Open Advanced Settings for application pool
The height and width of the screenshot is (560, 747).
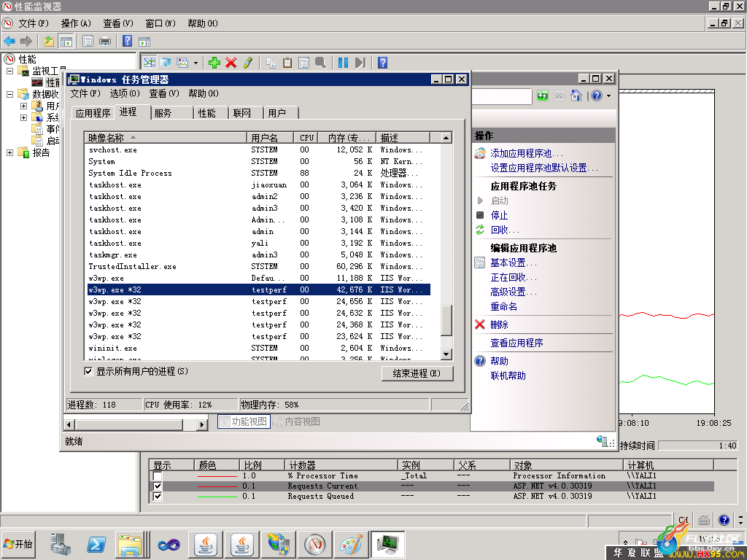coord(513,292)
